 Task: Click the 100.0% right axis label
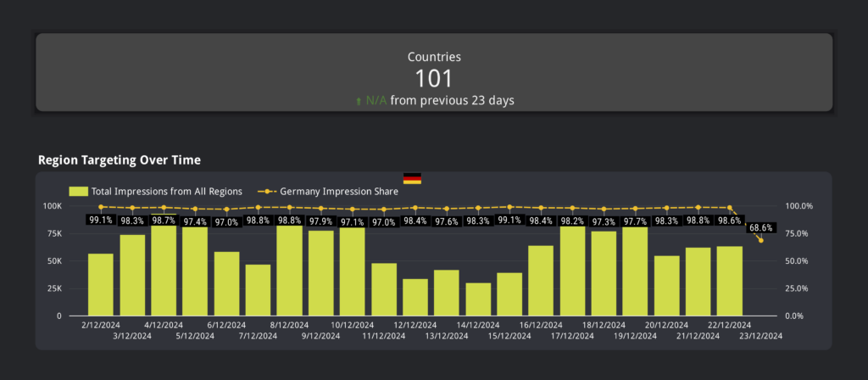tap(799, 206)
